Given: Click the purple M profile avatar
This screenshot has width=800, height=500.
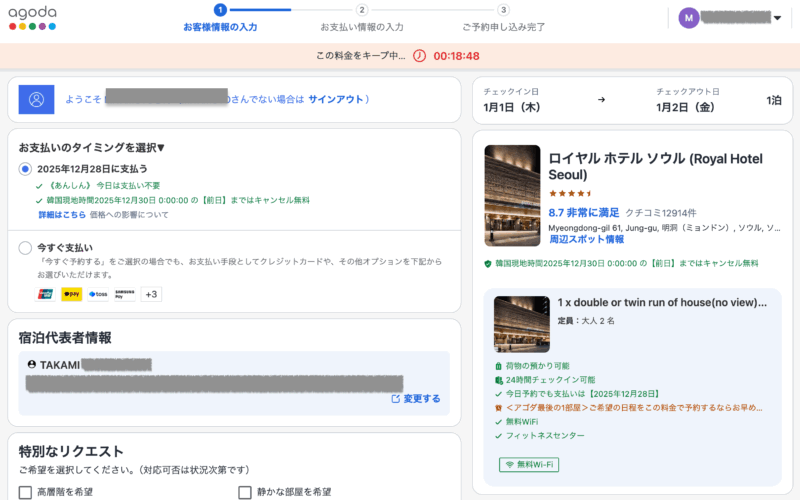Looking at the screenshot, I should coord(688,18).
